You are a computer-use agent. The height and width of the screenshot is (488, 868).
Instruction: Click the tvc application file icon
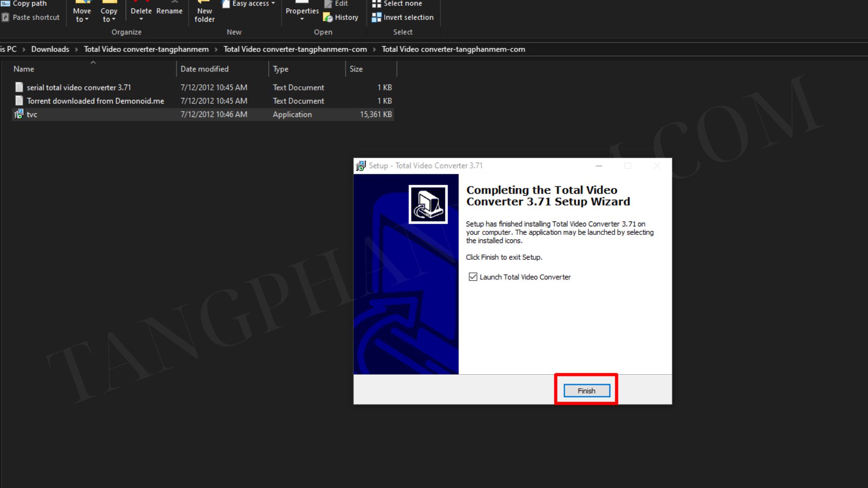19,114
